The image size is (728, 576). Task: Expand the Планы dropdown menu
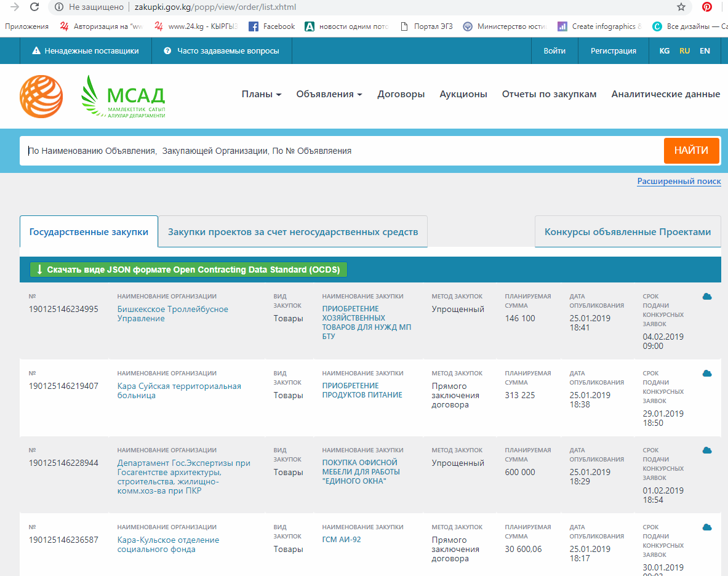click(x=261, y=94)
